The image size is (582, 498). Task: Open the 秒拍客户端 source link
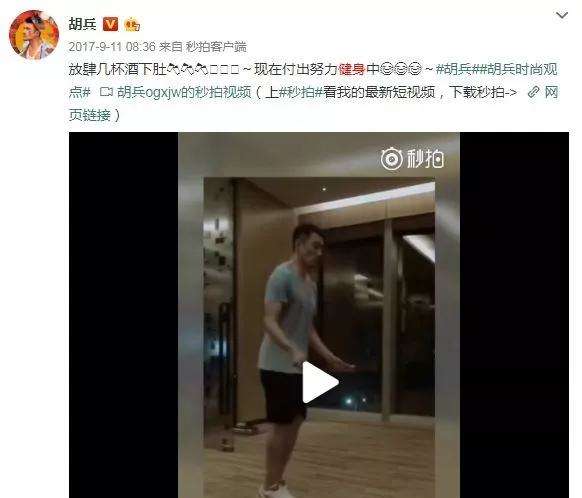[x=216, y=47]
